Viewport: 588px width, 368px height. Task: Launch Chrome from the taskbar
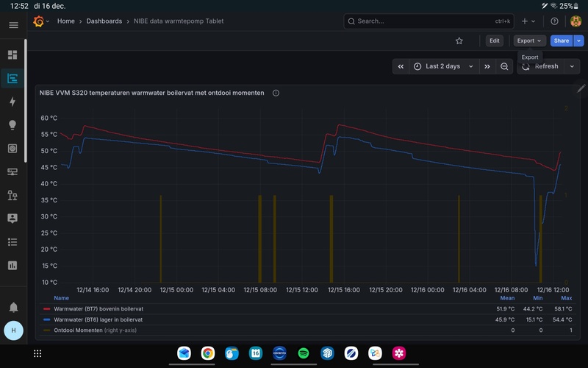208,353
